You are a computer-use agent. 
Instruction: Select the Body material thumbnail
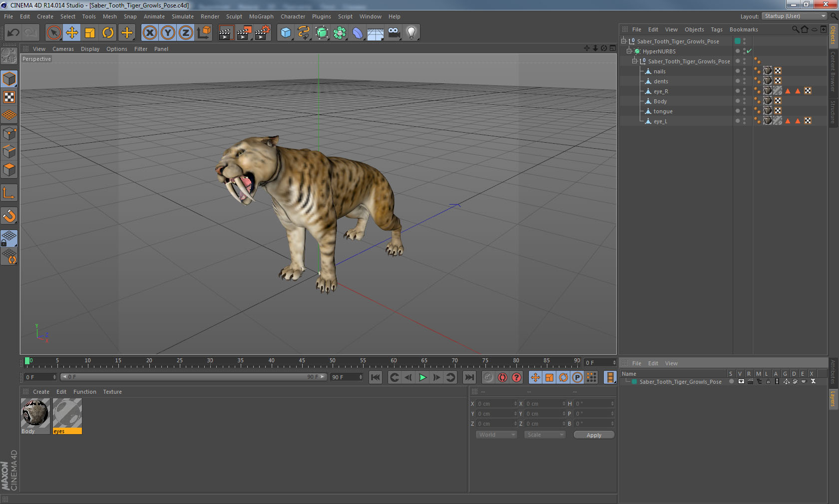pos(35,416)
